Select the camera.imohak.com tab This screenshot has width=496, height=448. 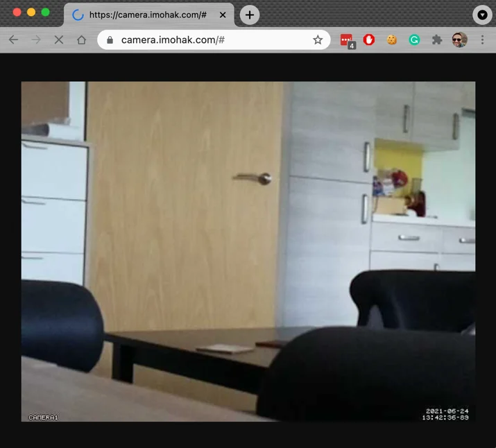tap(148, 15)
